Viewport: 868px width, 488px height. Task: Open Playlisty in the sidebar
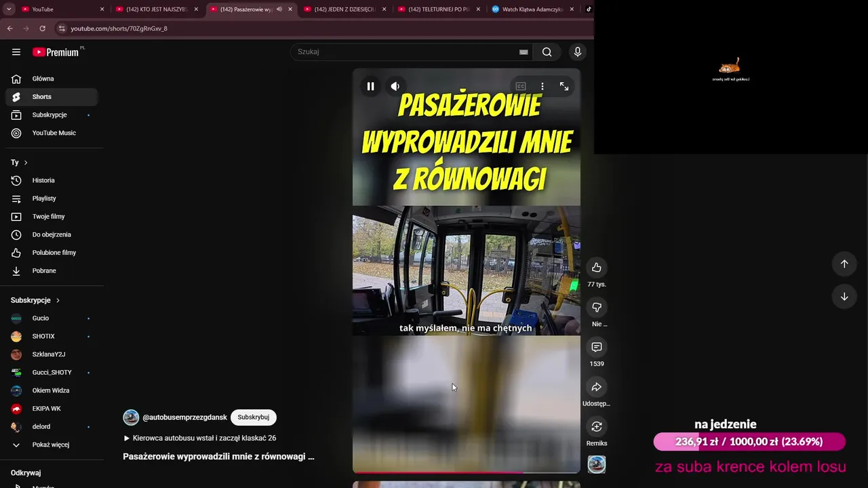pos(52,199)
